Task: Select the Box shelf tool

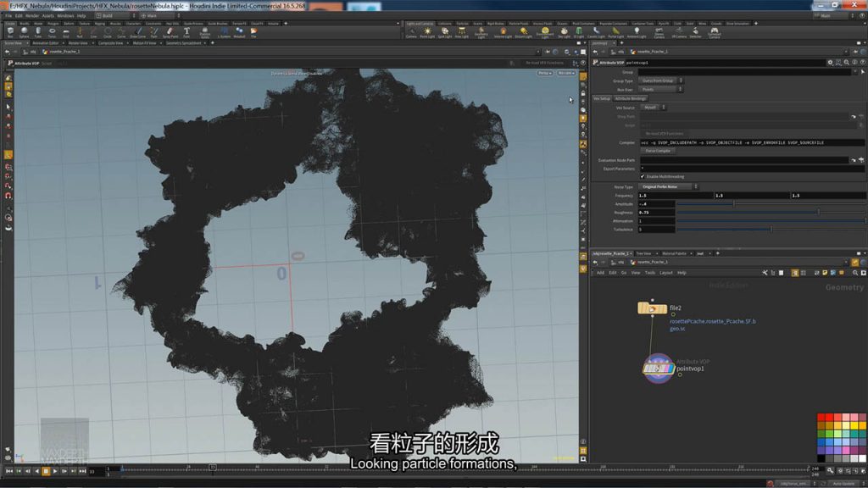Action: coord(10,33)
